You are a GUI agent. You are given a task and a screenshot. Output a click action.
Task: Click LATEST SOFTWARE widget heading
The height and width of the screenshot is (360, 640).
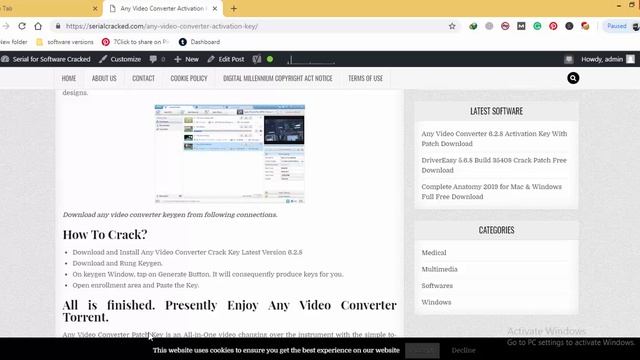click(496, 111)
